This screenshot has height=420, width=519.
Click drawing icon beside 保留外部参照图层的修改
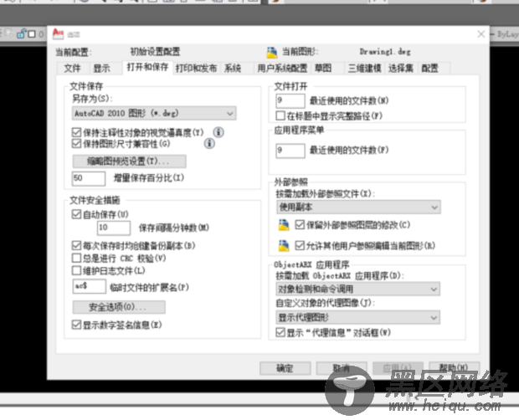click(284, 225)
